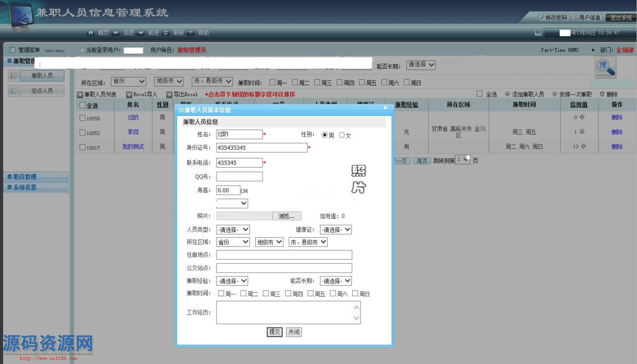
Task: Select the 女 gender radio button
Action: coord(342,135)
